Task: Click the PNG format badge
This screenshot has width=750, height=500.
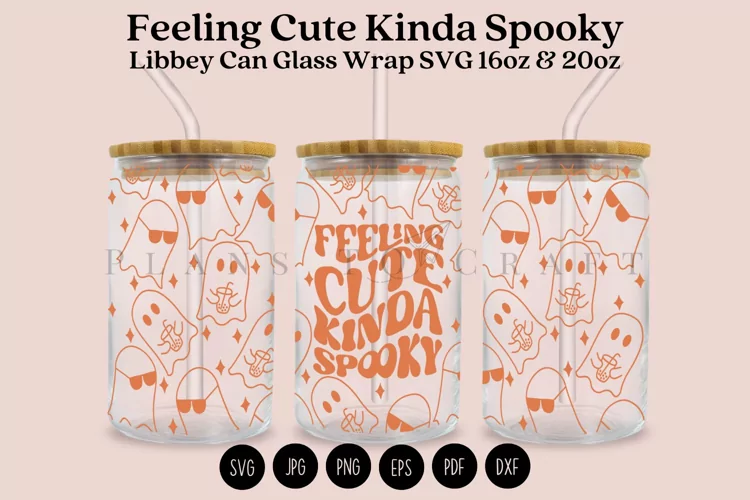Action: tap(348, 467)
